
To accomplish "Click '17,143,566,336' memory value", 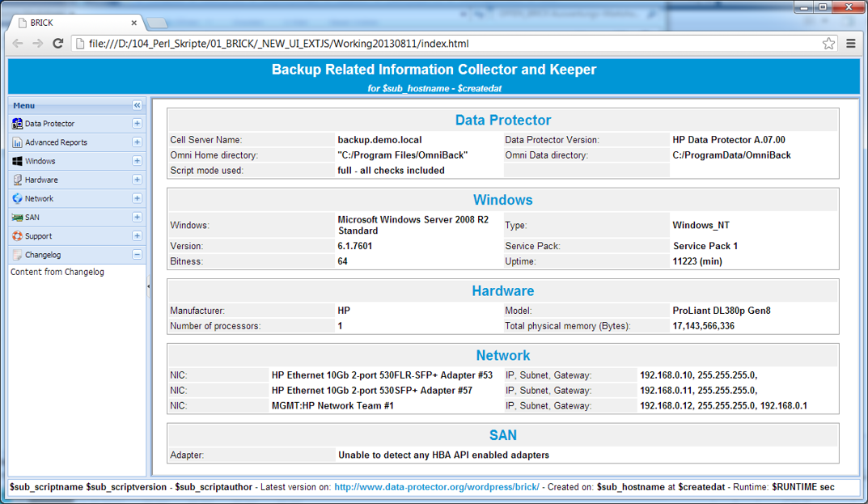I will tap(703, 326).
